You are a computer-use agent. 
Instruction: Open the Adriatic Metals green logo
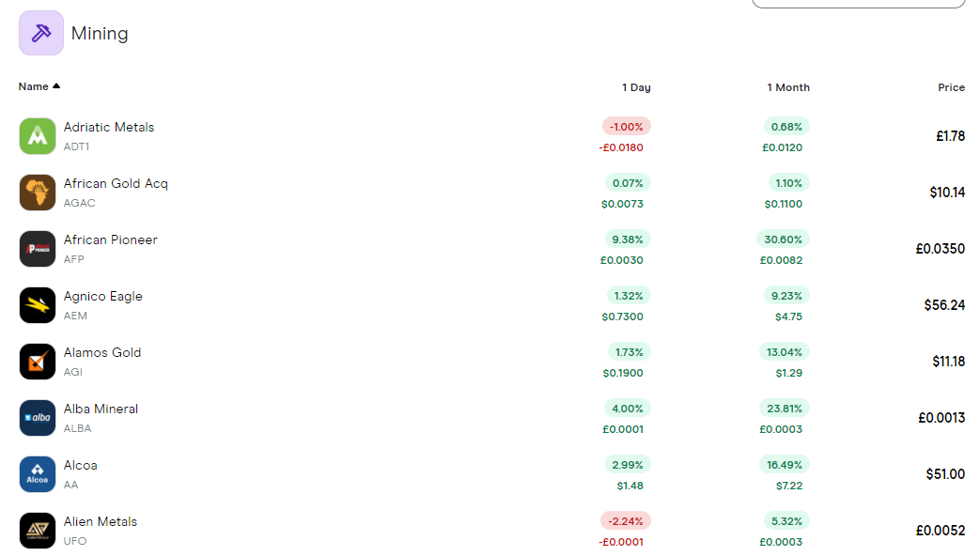click(x=38, y=136)
